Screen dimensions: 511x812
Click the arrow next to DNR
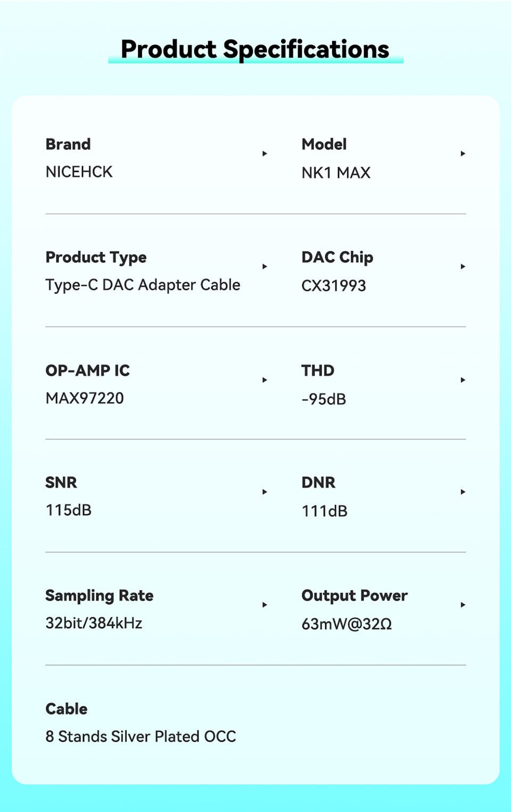pyautogui.click(x=463, y=491)
